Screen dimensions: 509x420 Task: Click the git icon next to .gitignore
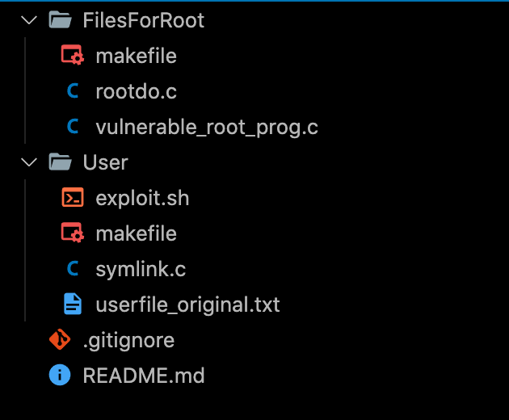tap(60, 340)
